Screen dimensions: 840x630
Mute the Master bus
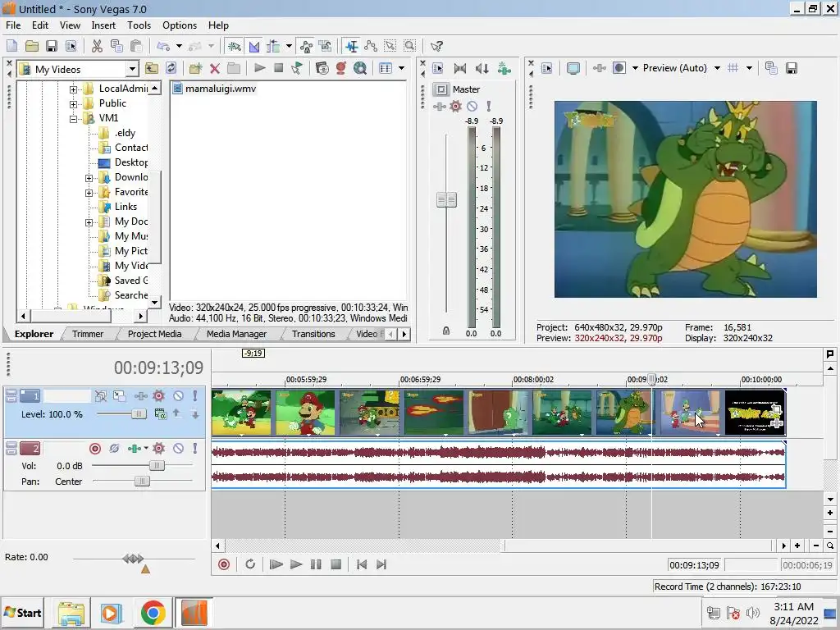tap(472, 106)
